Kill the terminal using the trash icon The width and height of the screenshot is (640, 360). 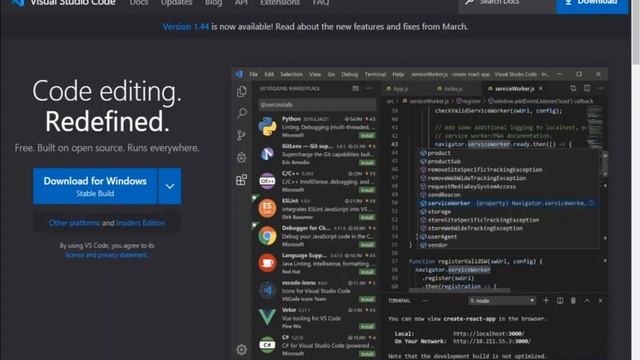(573, 300)
